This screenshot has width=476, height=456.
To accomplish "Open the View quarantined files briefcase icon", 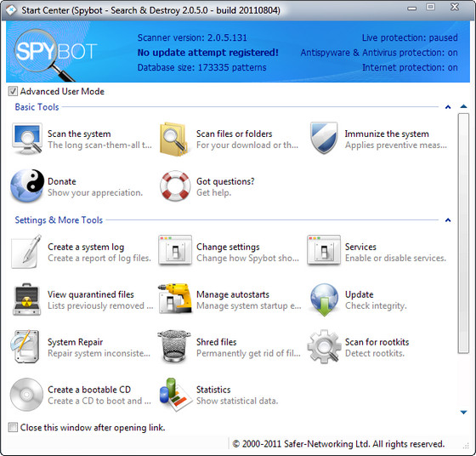I will (x=26, y=299).
